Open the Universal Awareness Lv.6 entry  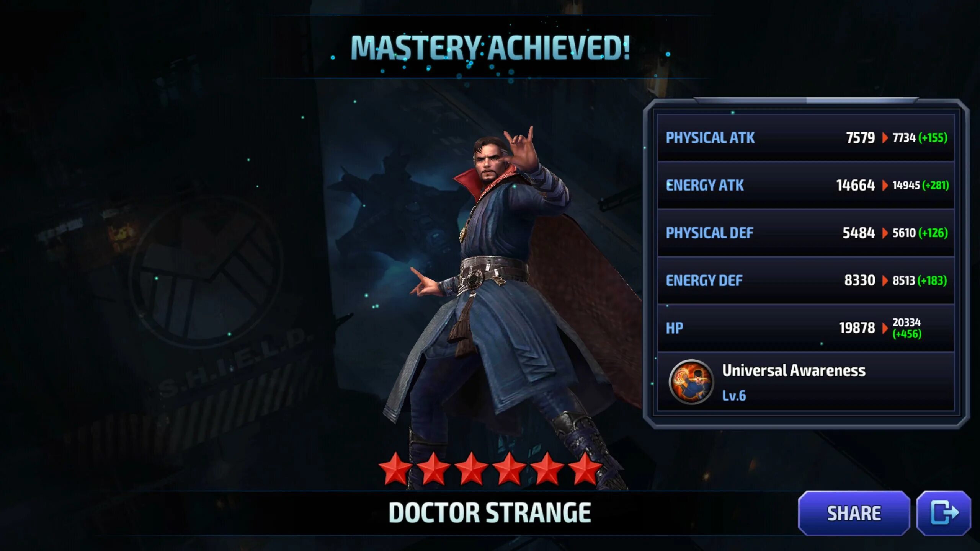click(x=806, y=382)
